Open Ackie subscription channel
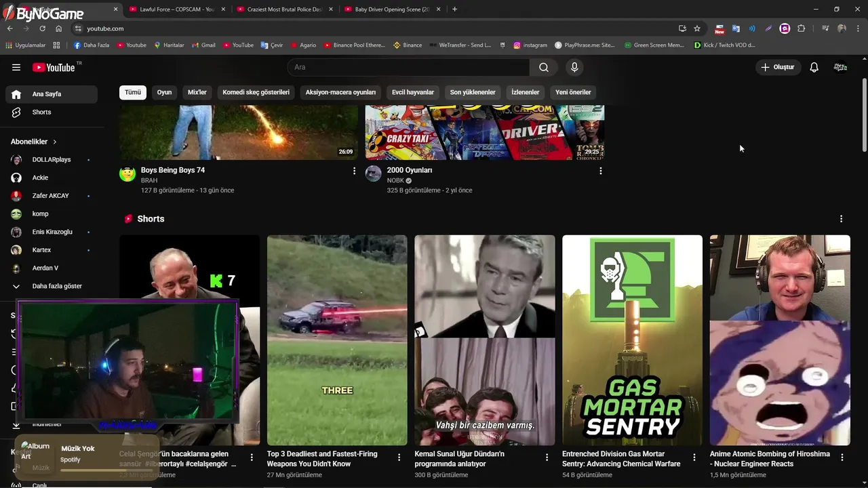Screen dimensions: 868x488 coord(52,178)
